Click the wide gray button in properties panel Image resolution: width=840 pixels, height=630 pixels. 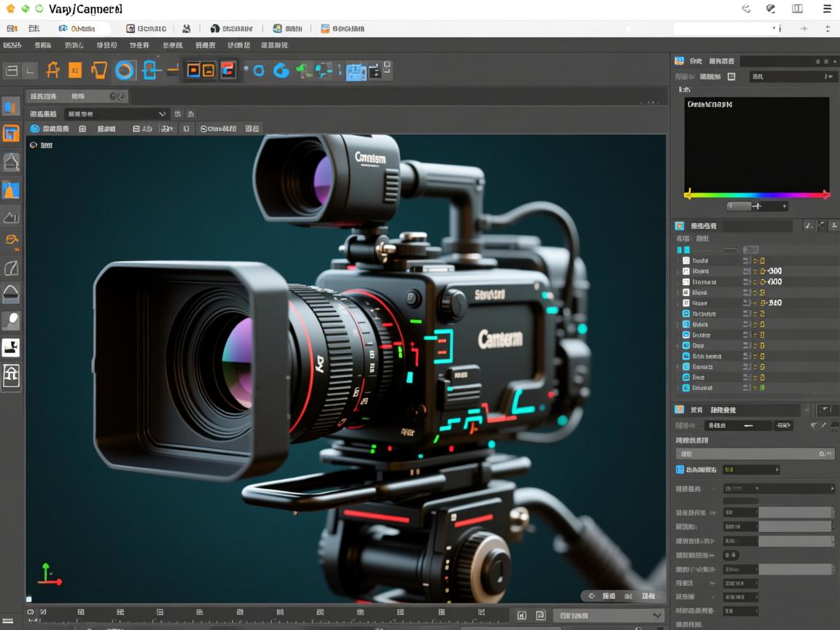tap(755, 454)
